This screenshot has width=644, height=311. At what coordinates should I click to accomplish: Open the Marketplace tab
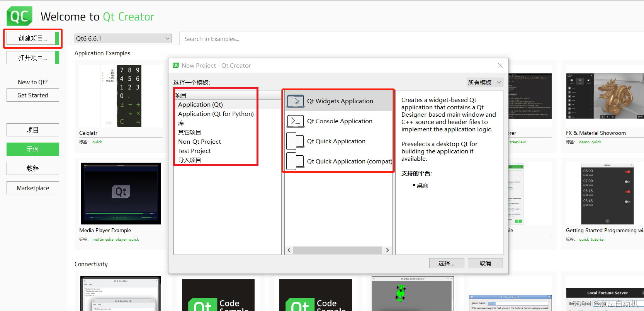tap(33, 188)
